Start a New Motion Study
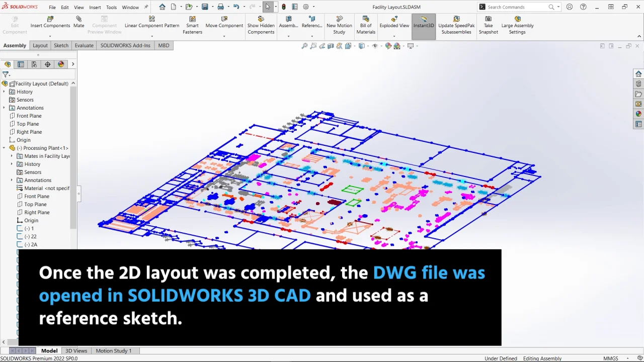 [339, 25]
